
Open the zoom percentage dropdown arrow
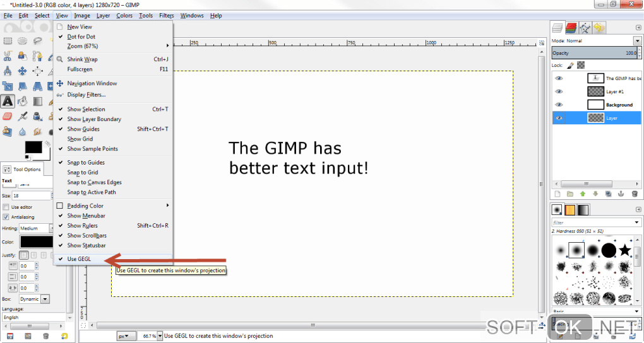click(160, 335)
